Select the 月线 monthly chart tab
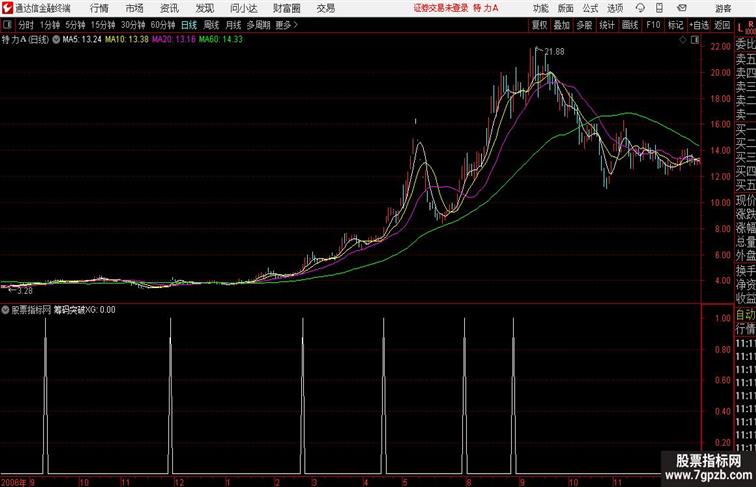The height and width of the screenshot is (487, 756). tap(233, 25)
